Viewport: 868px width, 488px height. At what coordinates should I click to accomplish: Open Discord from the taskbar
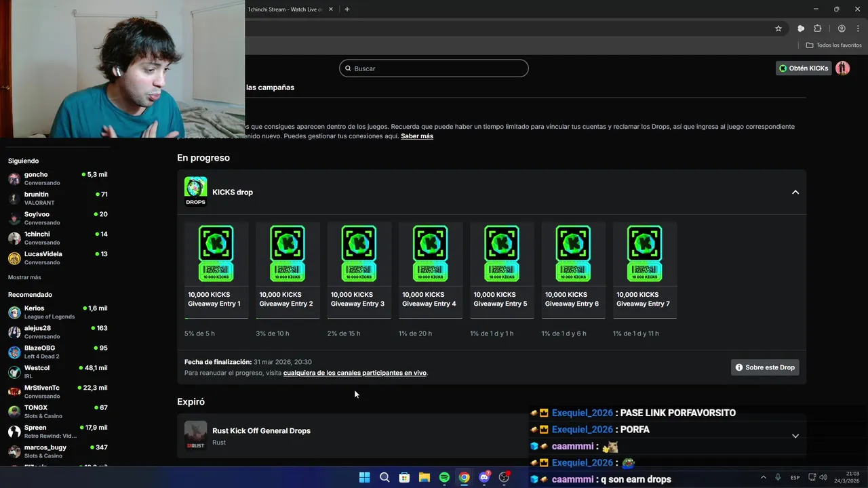pos(484,477)
